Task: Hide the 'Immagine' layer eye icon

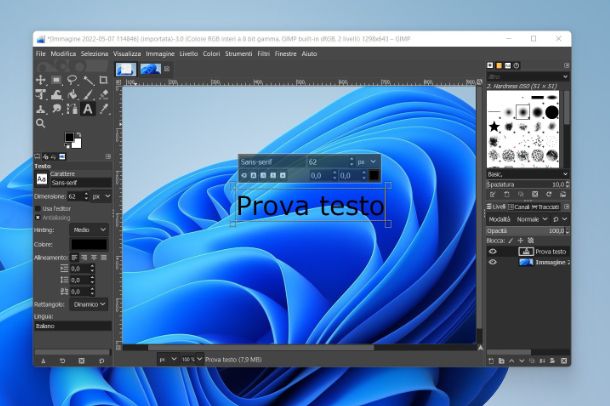Action: coord(493,262)
